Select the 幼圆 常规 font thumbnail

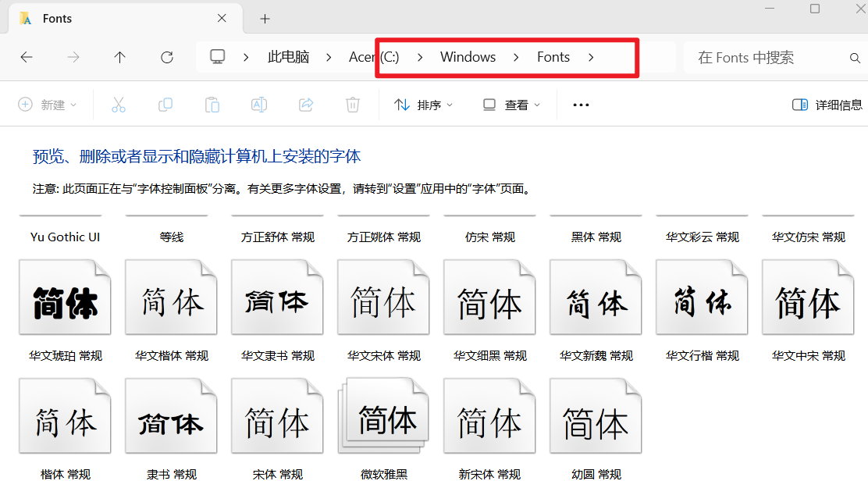[596, 416]
